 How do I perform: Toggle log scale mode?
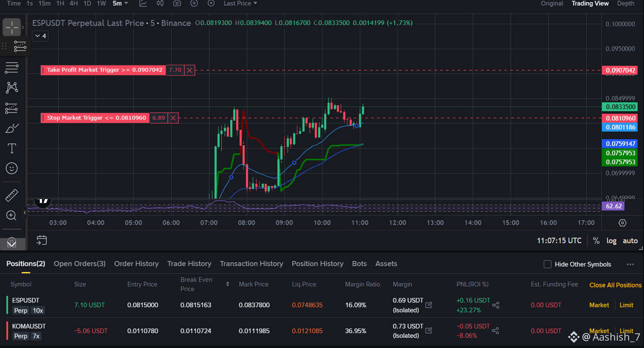[x=611, y=241]
